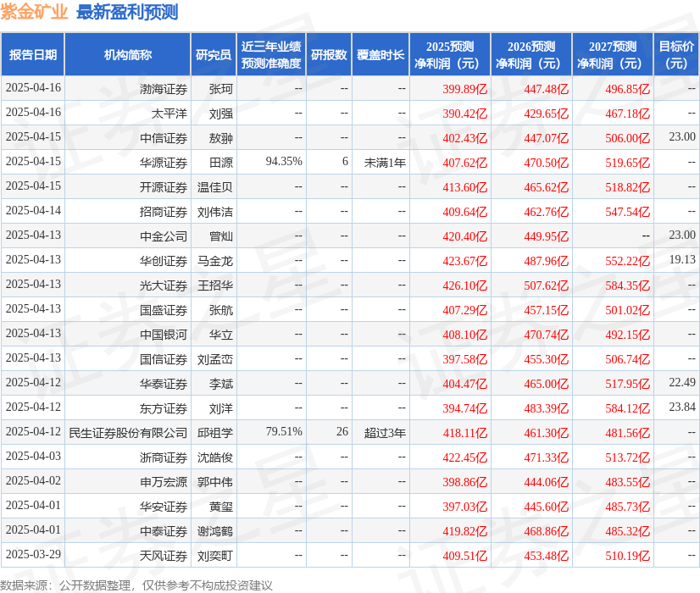Select analyst 田源 in the 华源证券 row
Viewport: 700px width, 593px height.
[x=220, y=162]
